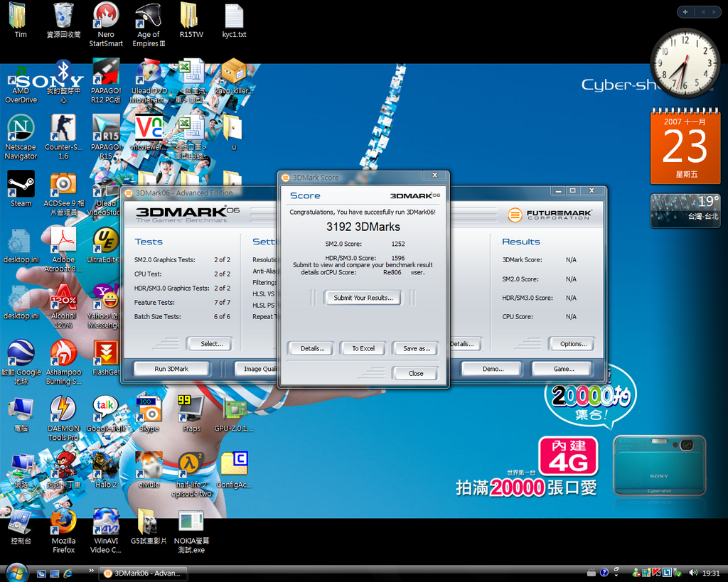Image resolution: width=728 pixels, height=582 pixels.
Task: Launch Age of Empires III shortcut
Action: click(149, 24)
